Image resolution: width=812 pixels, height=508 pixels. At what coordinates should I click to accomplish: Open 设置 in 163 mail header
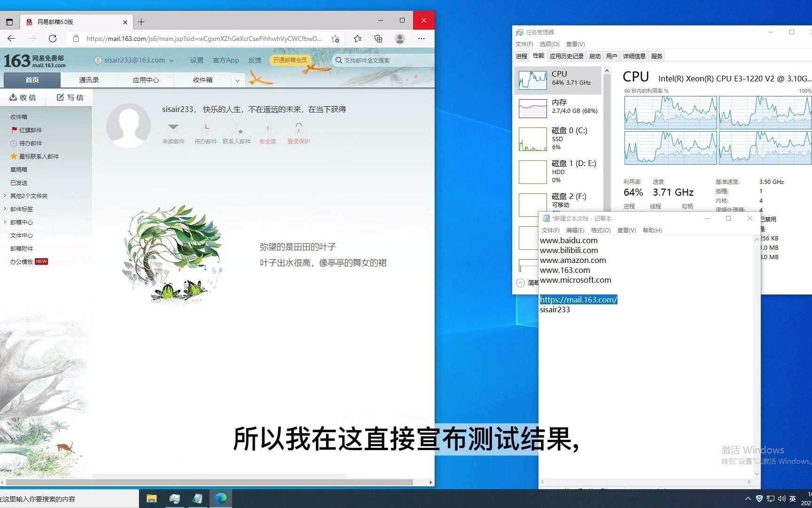pyautogui.click(x=197, y=60)
